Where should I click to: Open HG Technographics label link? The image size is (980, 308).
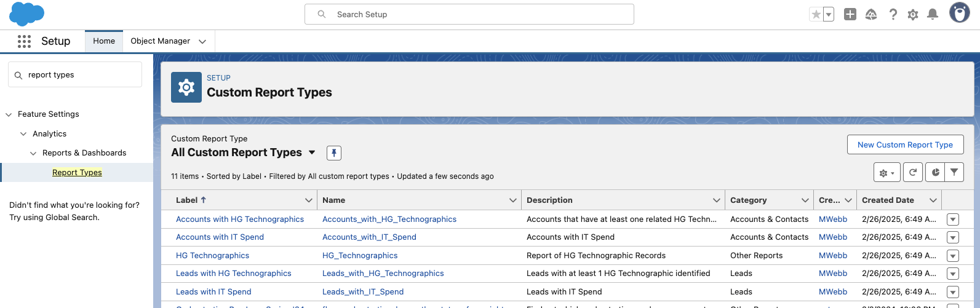[212, 256]
